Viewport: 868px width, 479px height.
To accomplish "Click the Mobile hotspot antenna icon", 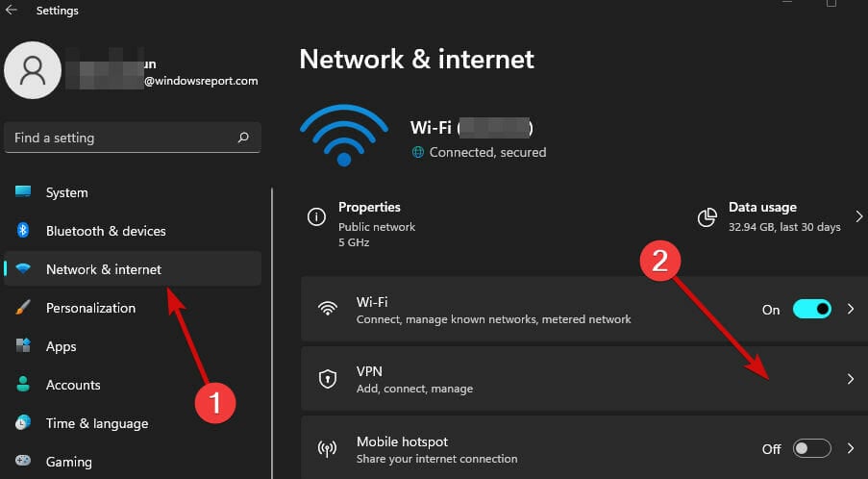I will coord(328,448).
